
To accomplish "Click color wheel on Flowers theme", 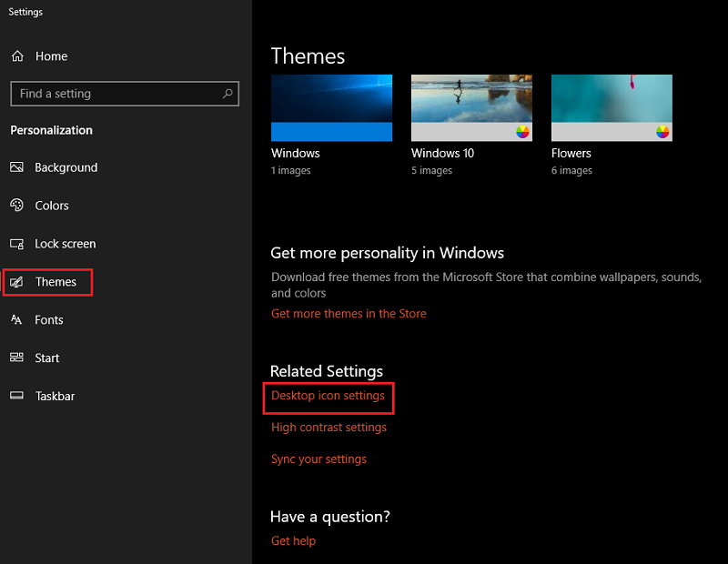I will pyautogui.click(x=662, y=132).
